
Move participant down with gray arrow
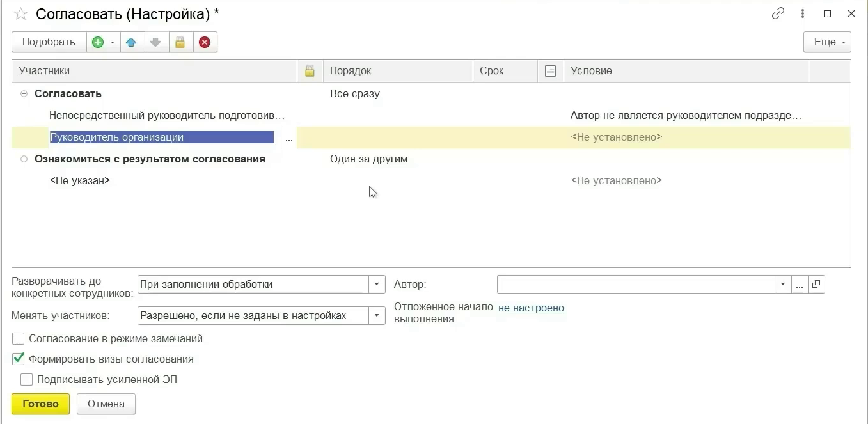(x=155, y=42)
